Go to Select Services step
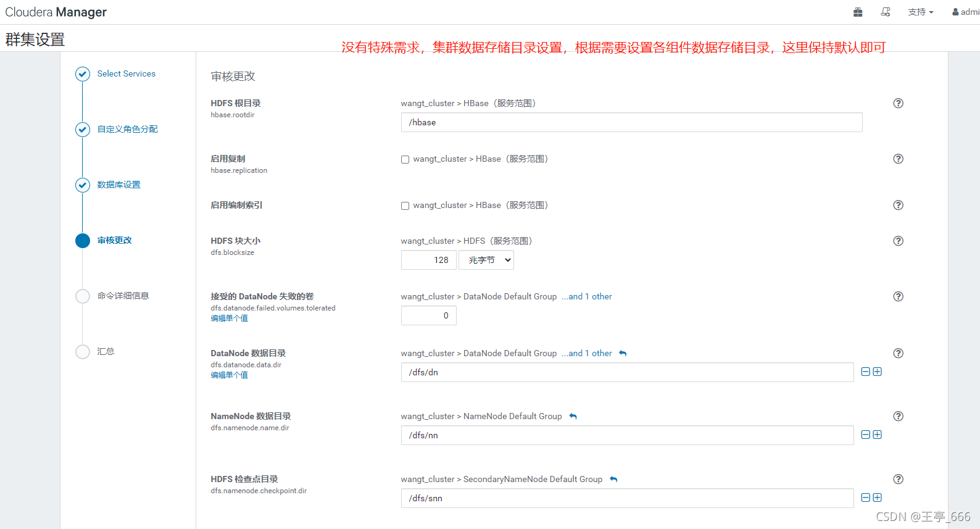This screenshot has width=980, height=529. click(x=127, y=73)
